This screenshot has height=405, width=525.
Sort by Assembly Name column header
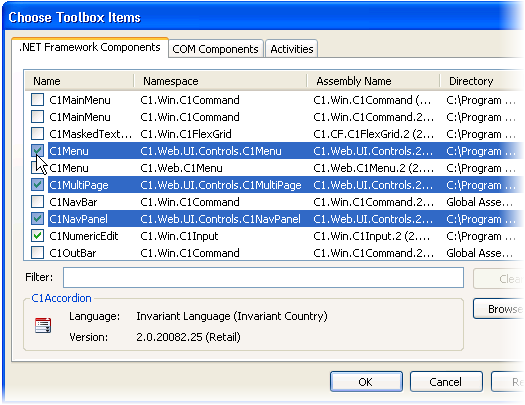tap(373, 81)
